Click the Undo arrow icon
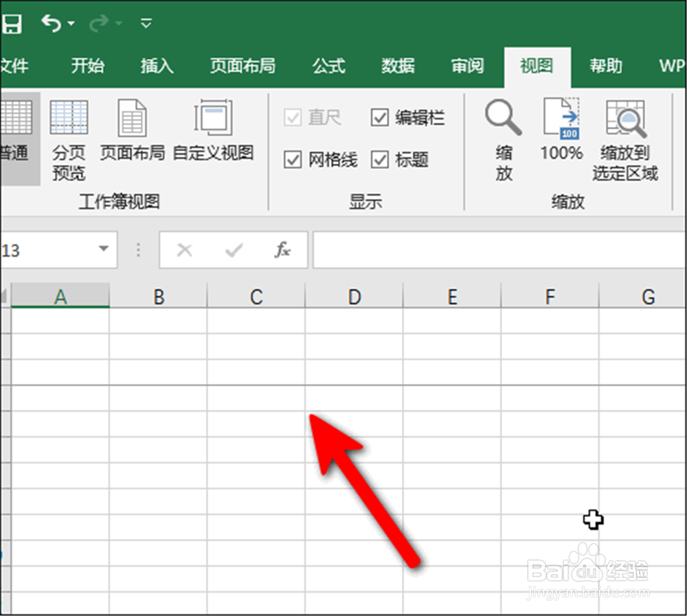687x616 pixels. click(52, 23)
